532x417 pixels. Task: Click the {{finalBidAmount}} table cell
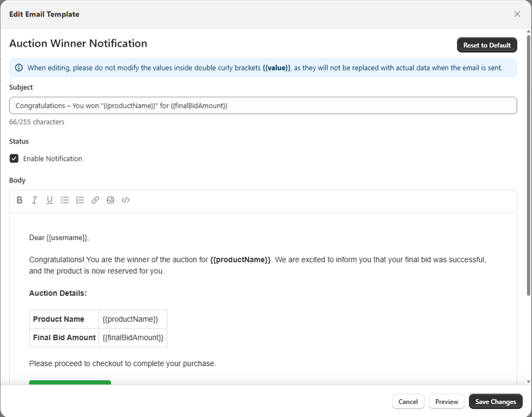coord(133,338)
